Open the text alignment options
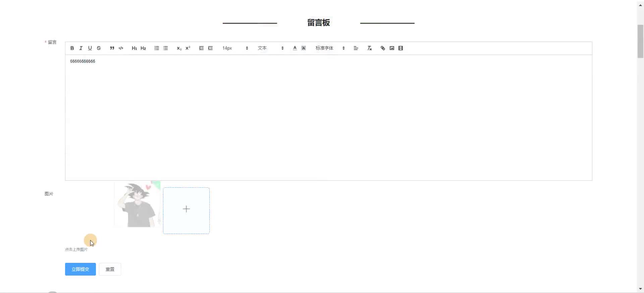The height and width of the screenshot is (293, 644). tap(356, 48)
